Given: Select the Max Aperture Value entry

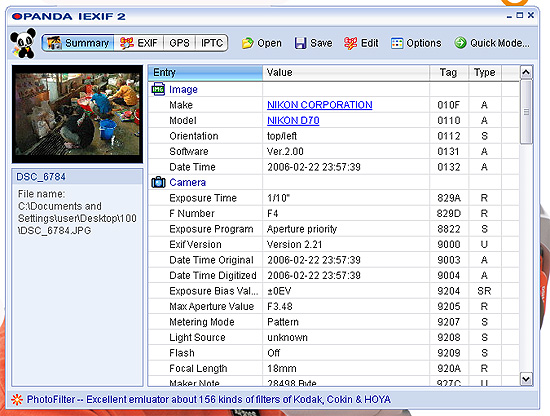Looking at the screenshot, I should pos(212,307).
